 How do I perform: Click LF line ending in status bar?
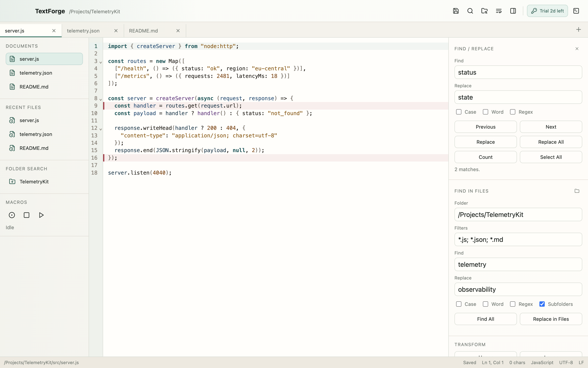pos(581,363)
